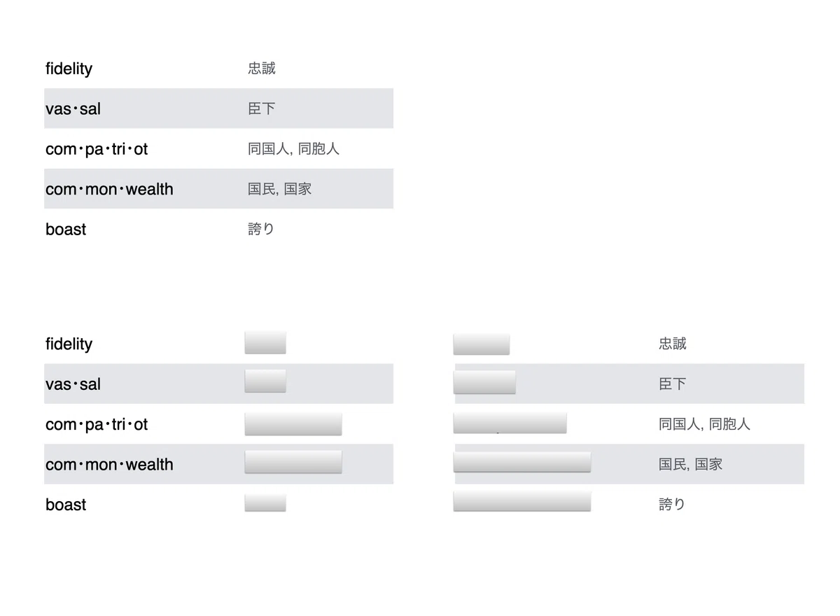Image resolution: width=840 pixels, height=616 pixels.
Task: Click 同国人, 同胞人 in the top table
Action: (293, 148)
